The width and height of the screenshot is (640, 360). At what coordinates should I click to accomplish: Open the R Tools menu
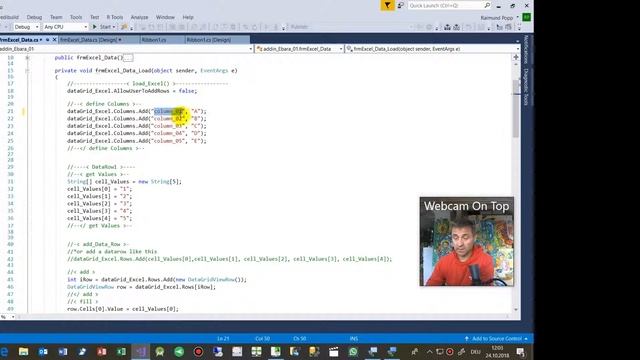[115, 17]
